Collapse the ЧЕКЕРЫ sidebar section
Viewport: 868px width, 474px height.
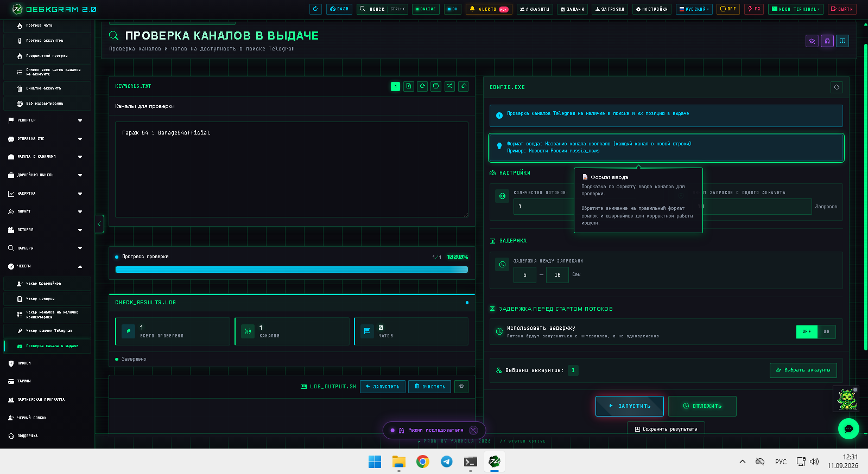(x=47, y=266)
